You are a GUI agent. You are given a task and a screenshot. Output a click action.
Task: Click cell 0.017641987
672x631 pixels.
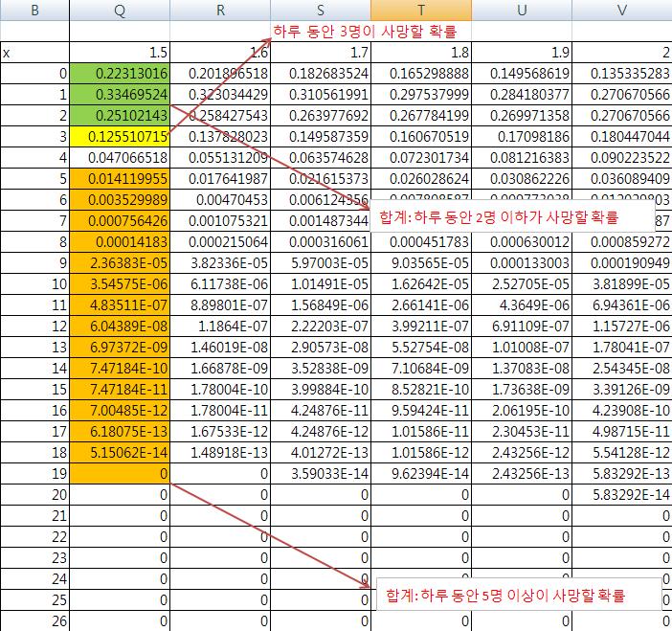click(x=220, y=179)
